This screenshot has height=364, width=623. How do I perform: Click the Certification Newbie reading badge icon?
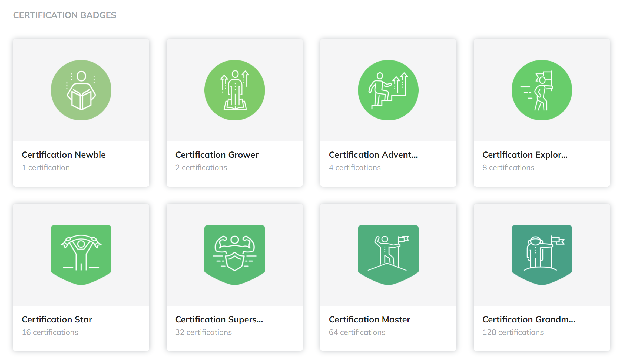[x=81, y=90]
